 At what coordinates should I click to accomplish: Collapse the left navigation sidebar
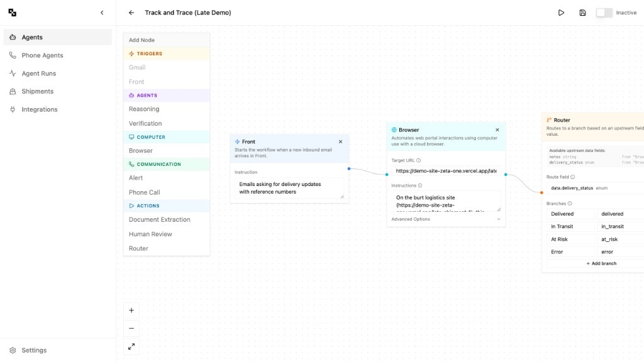tap(102, 12)
